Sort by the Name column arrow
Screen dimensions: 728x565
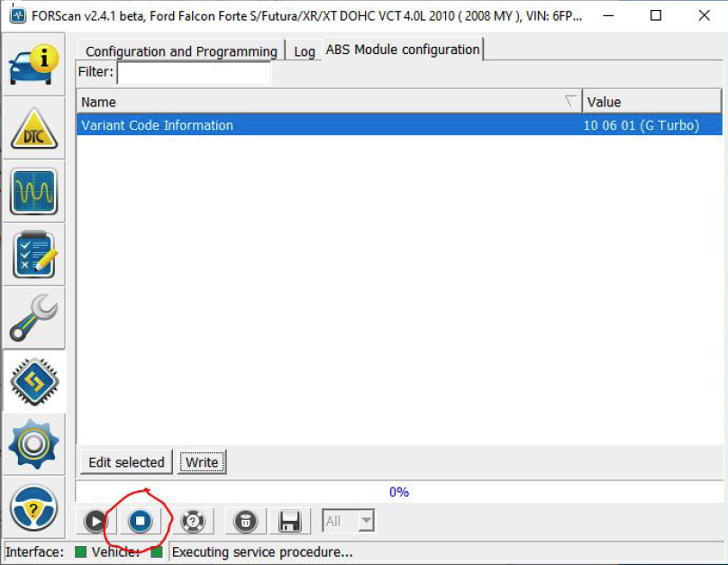click(570, 101)
